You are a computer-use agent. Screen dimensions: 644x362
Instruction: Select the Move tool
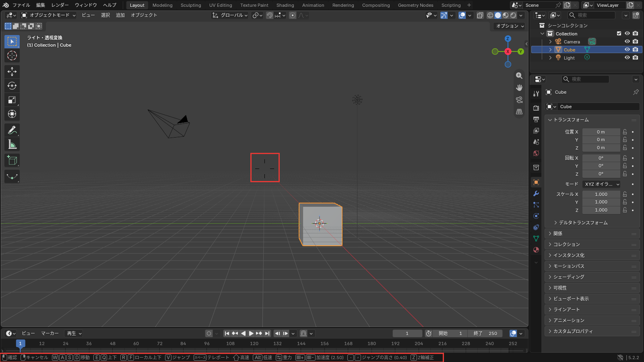click(x=12, y=72)
